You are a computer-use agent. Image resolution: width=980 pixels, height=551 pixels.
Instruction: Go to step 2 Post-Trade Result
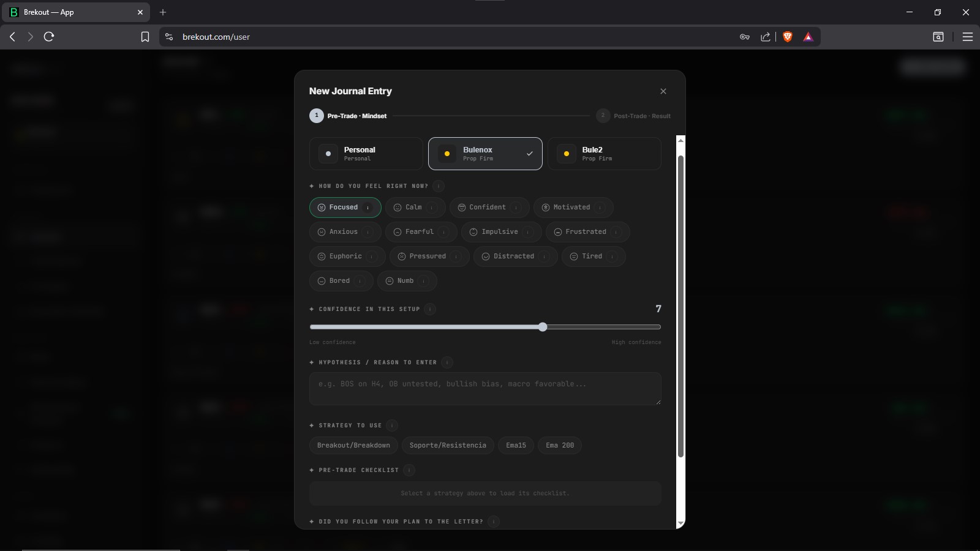pyautogui.click(x=633, y=116)
